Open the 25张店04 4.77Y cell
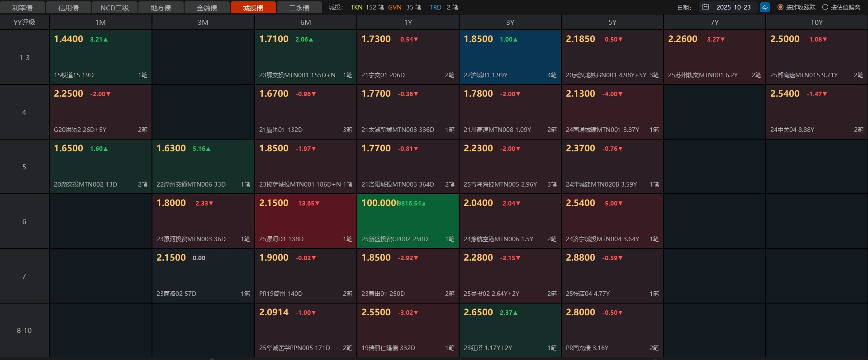This screenshot has height=360, width=868. (x=612, y=276)
